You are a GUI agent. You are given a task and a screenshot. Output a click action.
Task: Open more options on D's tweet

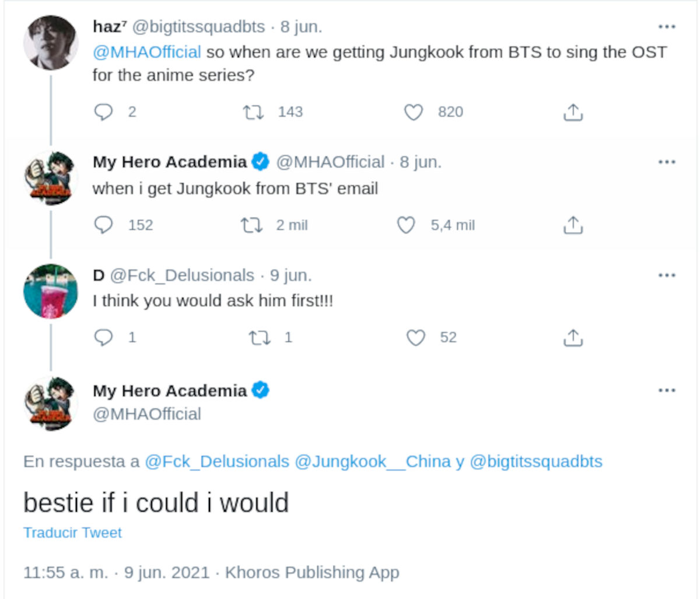point(667,275)
